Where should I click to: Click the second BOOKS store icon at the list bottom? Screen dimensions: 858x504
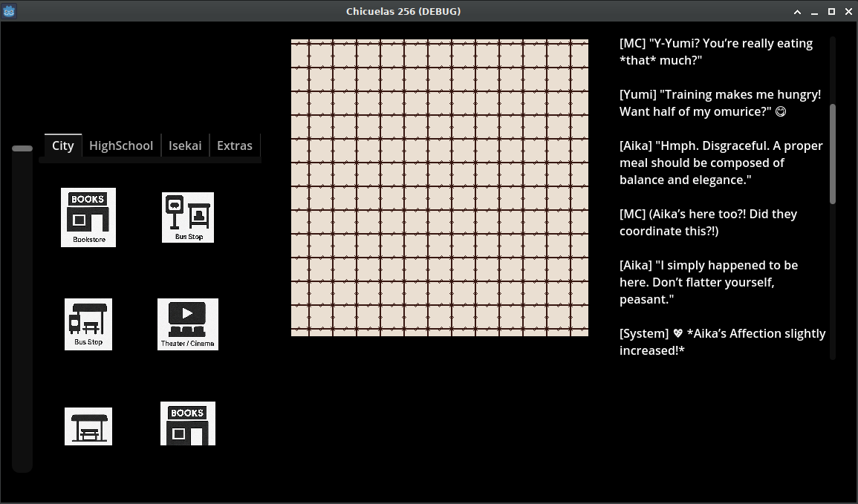188,424
